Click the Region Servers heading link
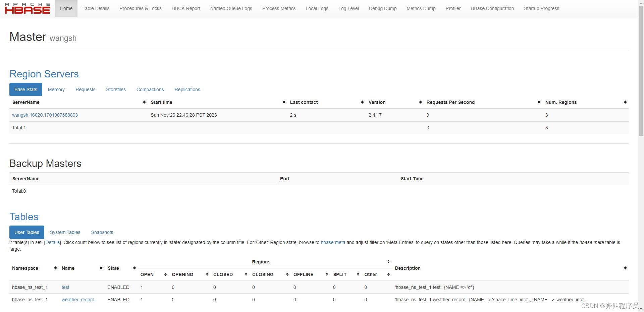Screen dimensions: 644x312 (x=44, y=74)
